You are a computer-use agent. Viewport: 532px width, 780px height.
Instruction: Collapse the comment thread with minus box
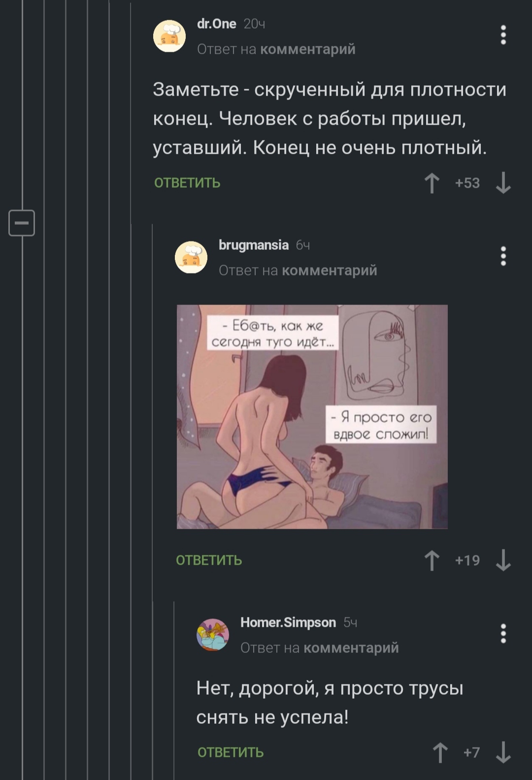pos(22,223)
